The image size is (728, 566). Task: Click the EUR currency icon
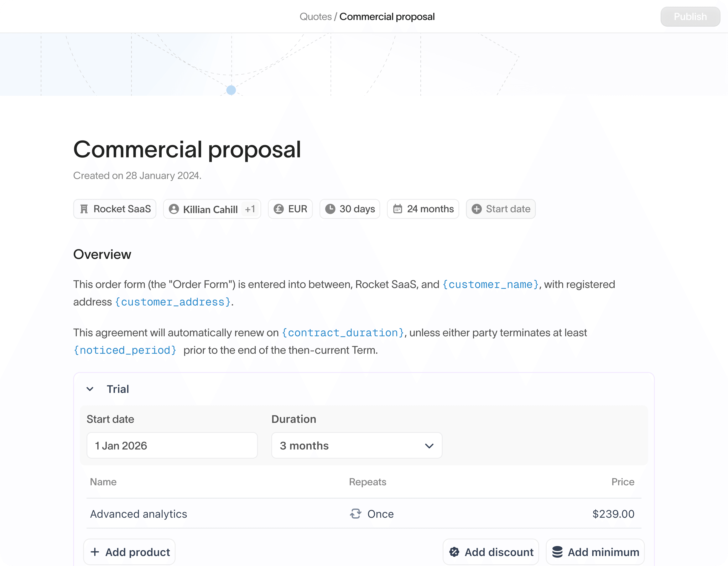(278, 209)
